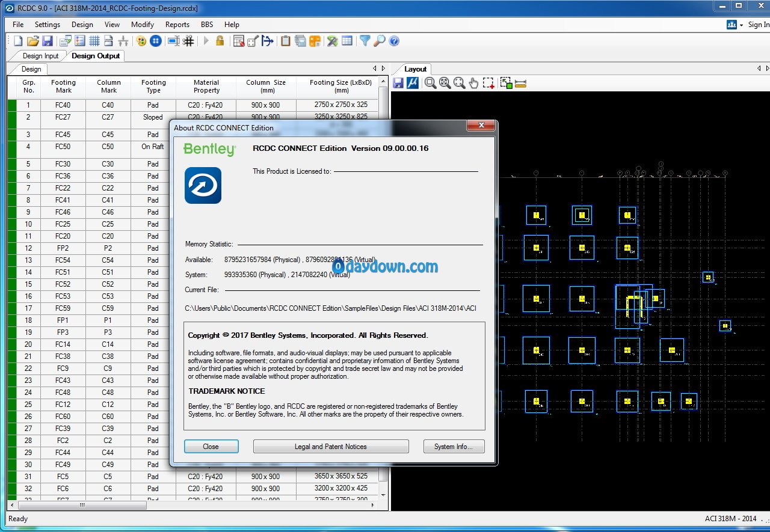This screenshot has width=770, height=532.
Task: Click the MicroStation export icon in Layout
Action: point(413,83)
